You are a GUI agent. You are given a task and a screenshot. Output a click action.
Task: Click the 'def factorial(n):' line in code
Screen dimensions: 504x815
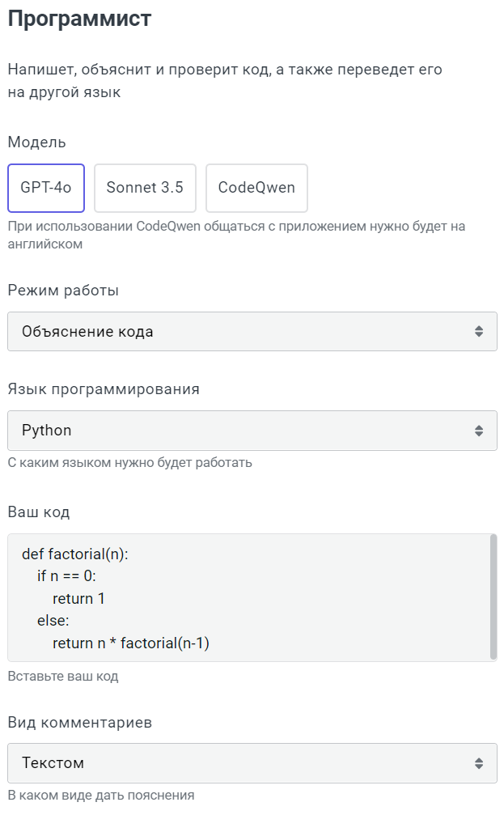pos(75,554)
